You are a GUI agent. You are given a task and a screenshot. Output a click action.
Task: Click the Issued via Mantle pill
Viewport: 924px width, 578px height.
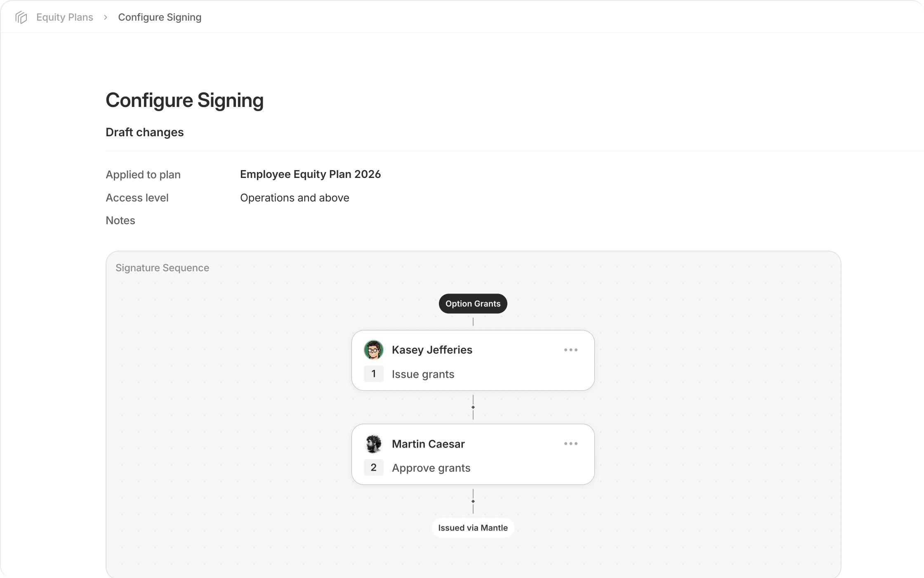[x=473, y=528]
